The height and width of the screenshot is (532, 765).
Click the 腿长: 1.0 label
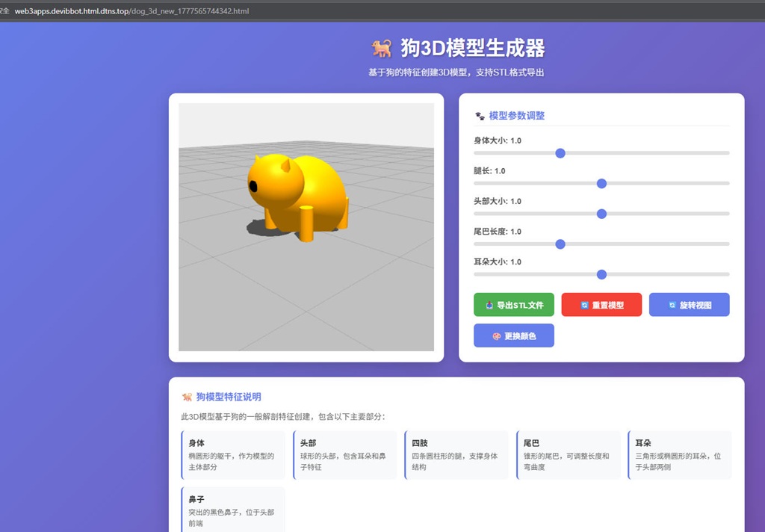coord(489,171)
